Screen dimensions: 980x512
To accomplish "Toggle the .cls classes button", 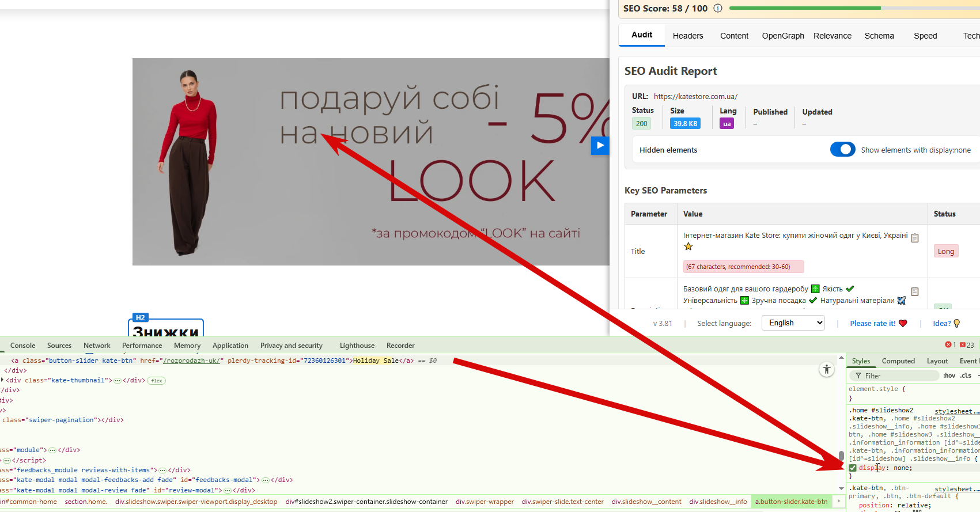I will 966,376.
